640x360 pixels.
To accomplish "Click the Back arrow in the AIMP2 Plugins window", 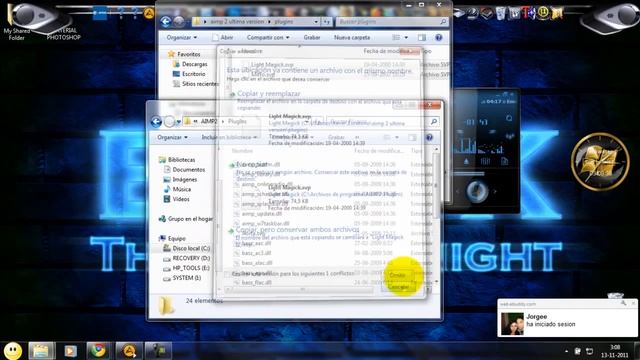I will tap(156, 121).
